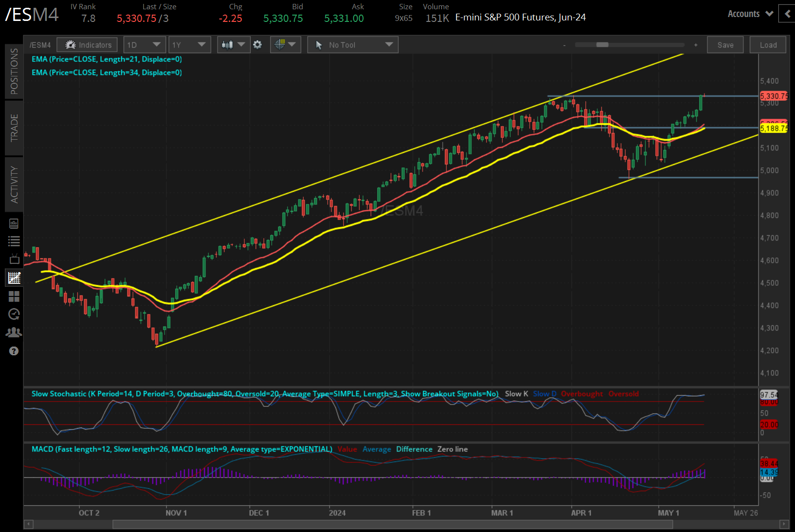Select the chart icon in left sidebar

[x=14, y=277]
